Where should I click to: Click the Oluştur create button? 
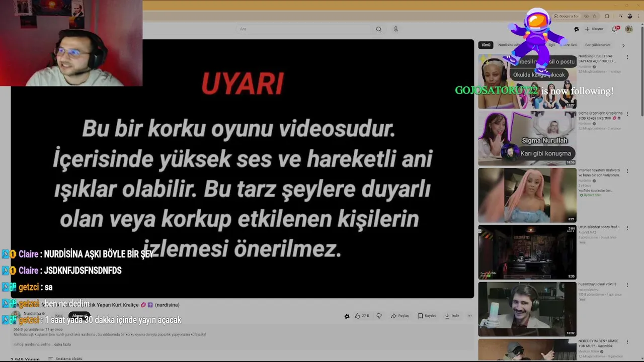tap(594, 29)
